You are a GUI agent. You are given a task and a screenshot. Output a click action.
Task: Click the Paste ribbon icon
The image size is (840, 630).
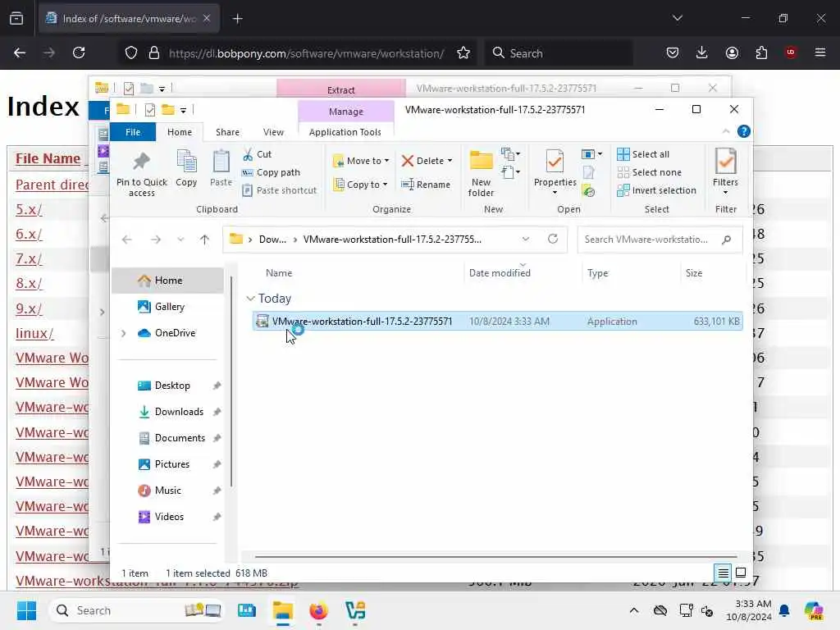221,161
